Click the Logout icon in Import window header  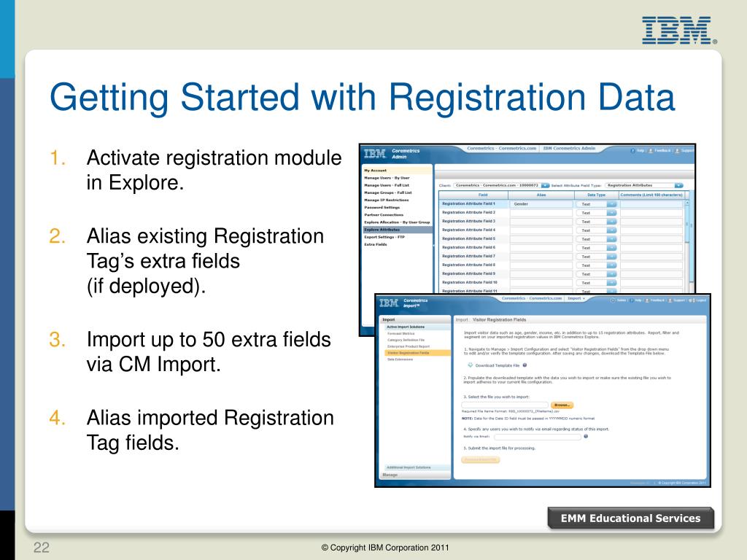[692, 300]
